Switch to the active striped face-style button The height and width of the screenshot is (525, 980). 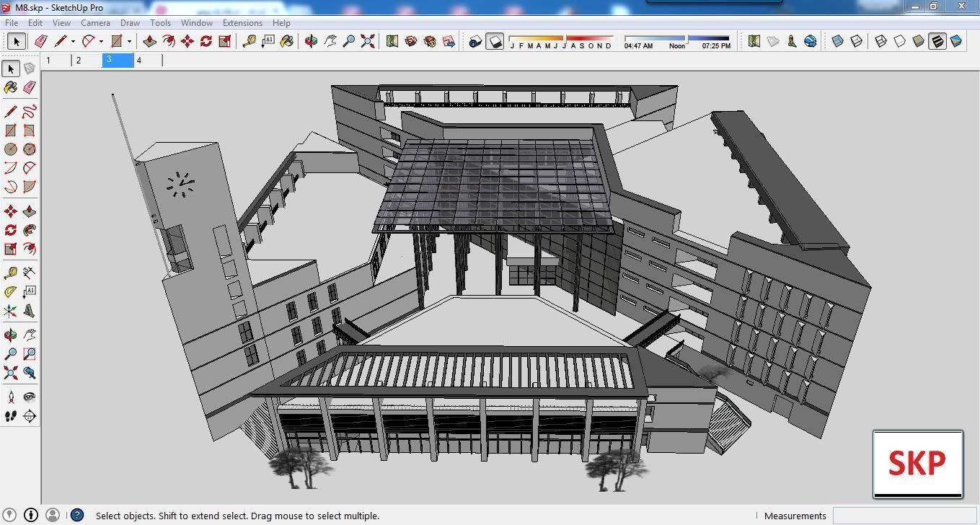pos(937,41)
